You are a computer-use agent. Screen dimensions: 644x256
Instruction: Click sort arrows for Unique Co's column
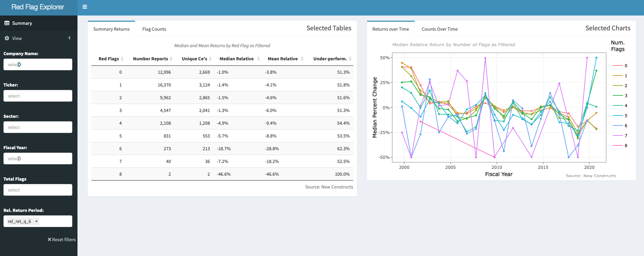(210, 59)
